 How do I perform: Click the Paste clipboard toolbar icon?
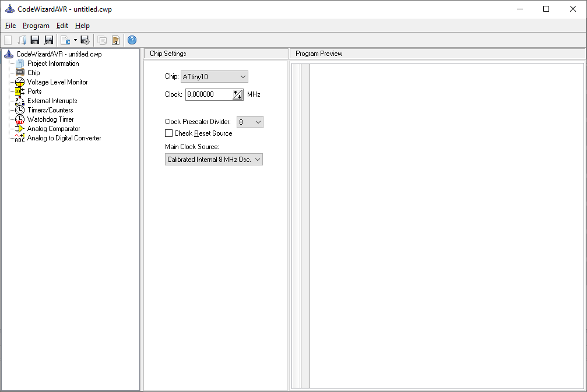pyautogui.click(x=115, y=40)
